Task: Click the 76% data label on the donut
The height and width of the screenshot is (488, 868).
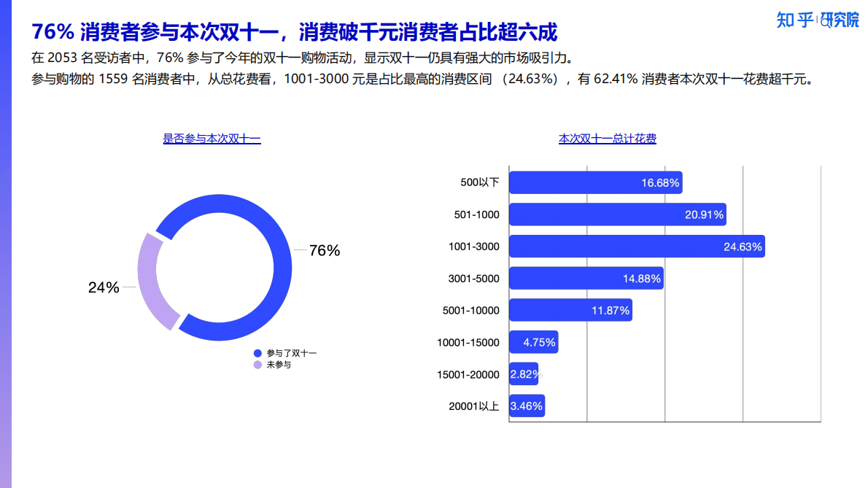Action: coord(324,251)
